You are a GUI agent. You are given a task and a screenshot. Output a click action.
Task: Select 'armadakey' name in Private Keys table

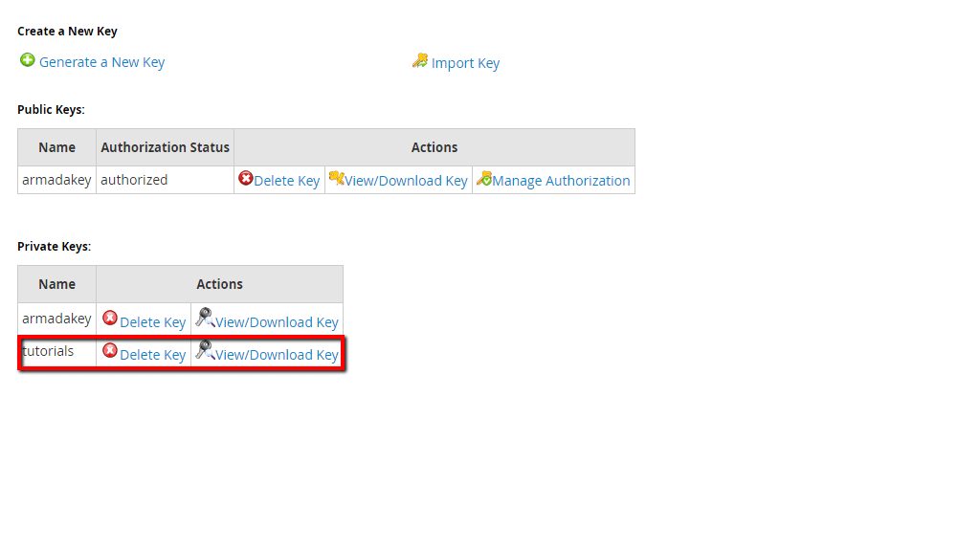56,319
